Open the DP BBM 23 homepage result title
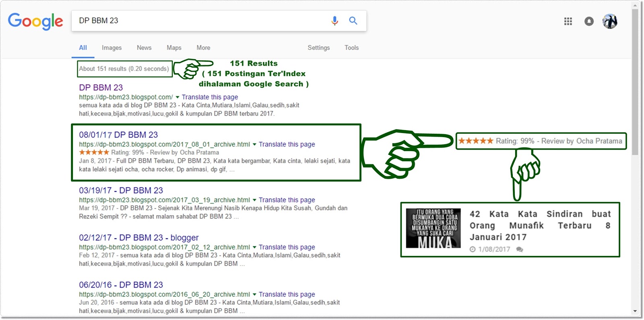This screenshot has width=644, height=320. [101, 87]
